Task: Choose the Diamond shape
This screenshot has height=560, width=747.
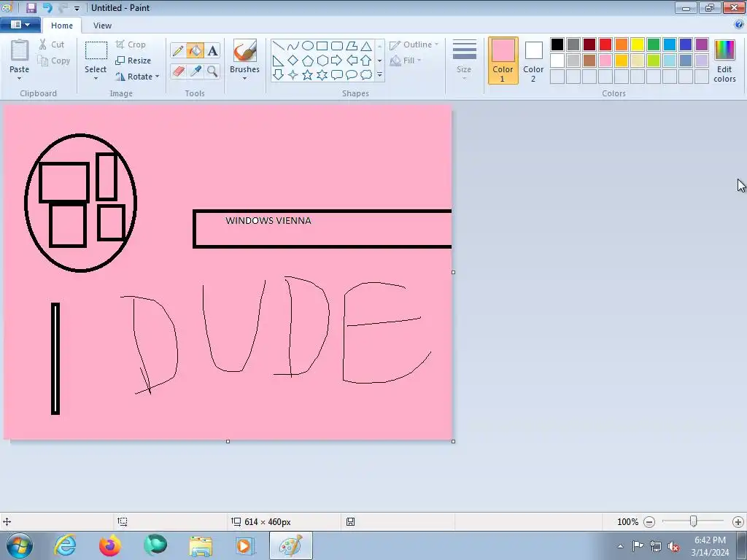Action: click(293, 61)
